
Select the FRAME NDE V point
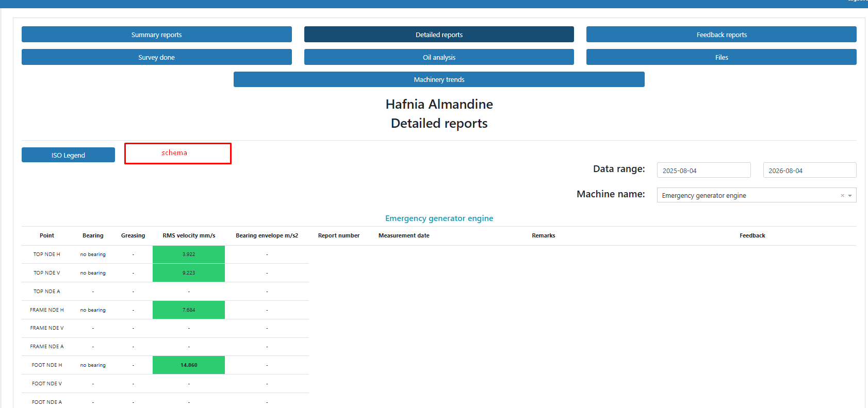47,328
